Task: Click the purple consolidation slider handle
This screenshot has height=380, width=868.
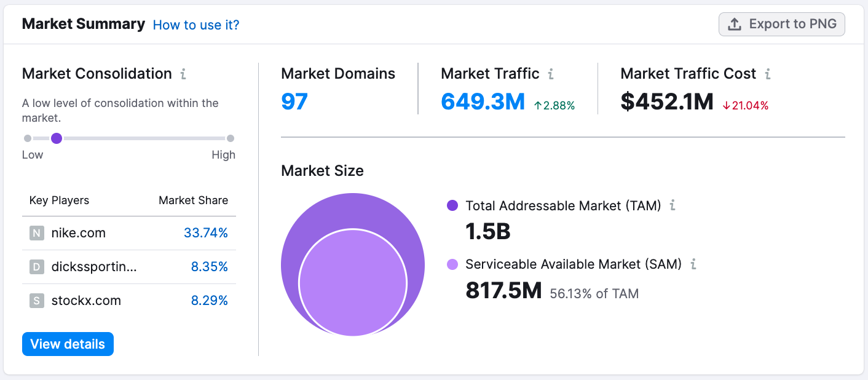Action: coord(57,138)
